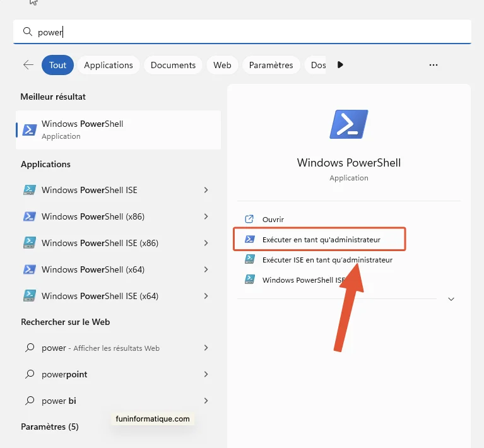The image size is (484, 448).
Task: Click the Paramètres (5) section header
Action: [x=50, y=427]
